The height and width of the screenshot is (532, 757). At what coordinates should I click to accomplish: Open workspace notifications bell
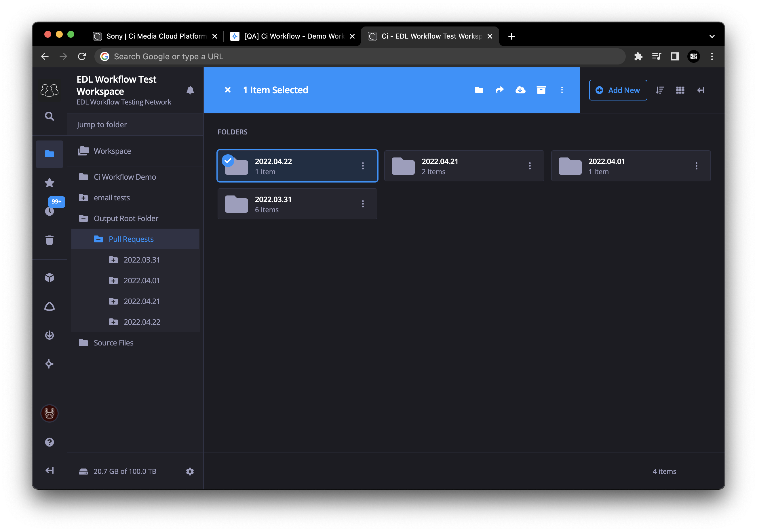pyautogui.click(x=190, y=90)
